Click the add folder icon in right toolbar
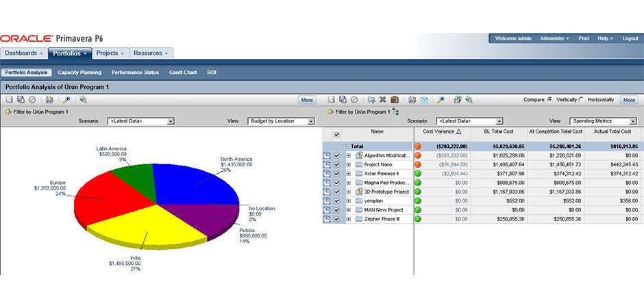Screen dimensions: 644x308 (371, 100)
